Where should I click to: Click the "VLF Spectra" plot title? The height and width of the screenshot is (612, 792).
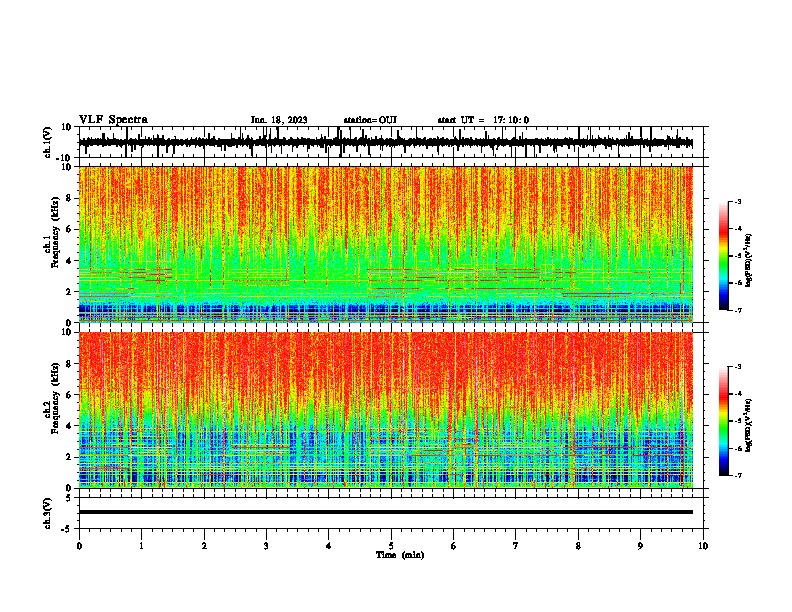point(113,120)
